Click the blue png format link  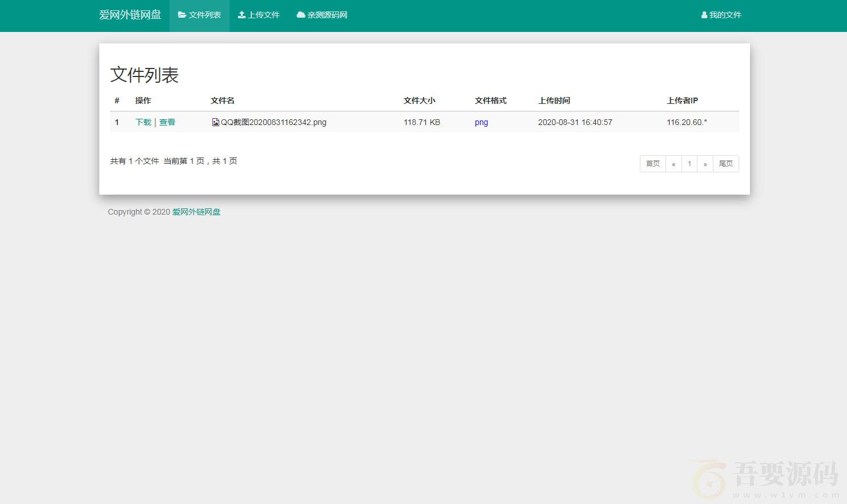481,122
